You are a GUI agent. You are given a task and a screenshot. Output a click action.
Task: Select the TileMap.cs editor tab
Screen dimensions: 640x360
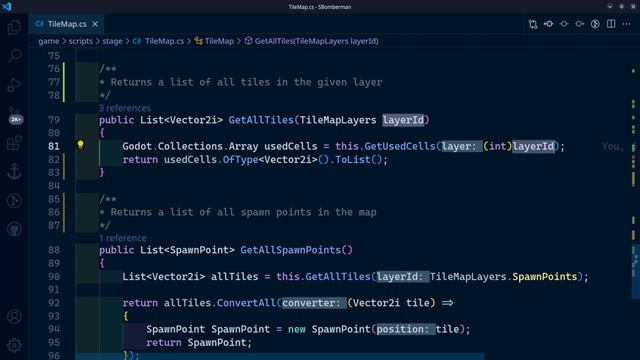pos(67,24)
